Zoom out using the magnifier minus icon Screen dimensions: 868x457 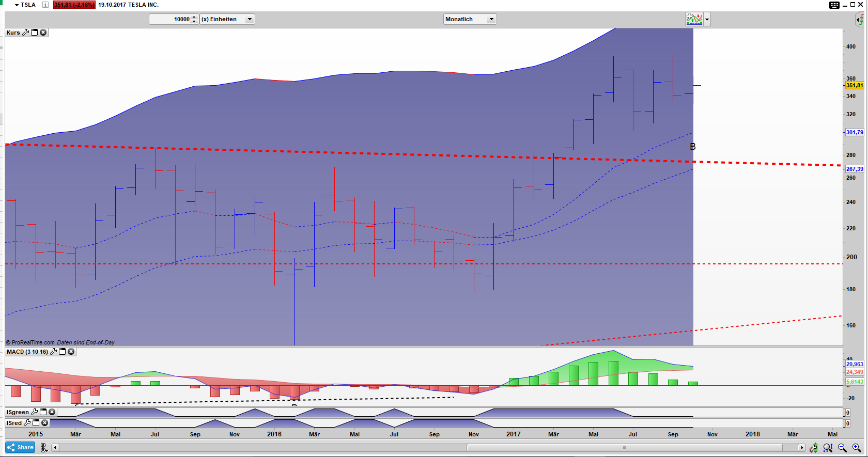coord(842,448)
